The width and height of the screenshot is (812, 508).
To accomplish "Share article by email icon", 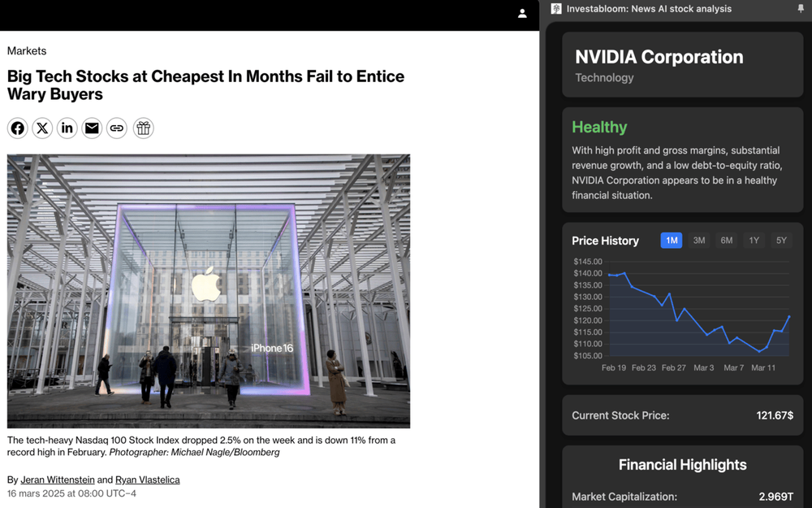I will [x=93, y=128].
